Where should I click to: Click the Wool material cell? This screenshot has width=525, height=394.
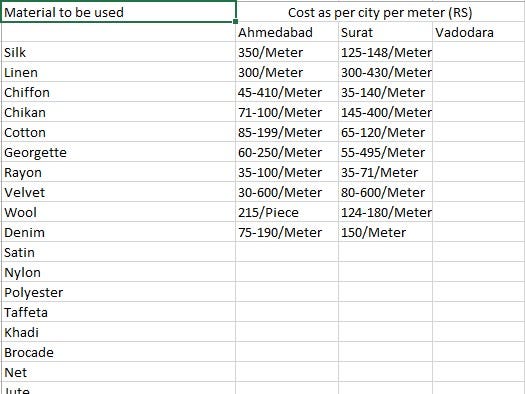click(119, 212)
